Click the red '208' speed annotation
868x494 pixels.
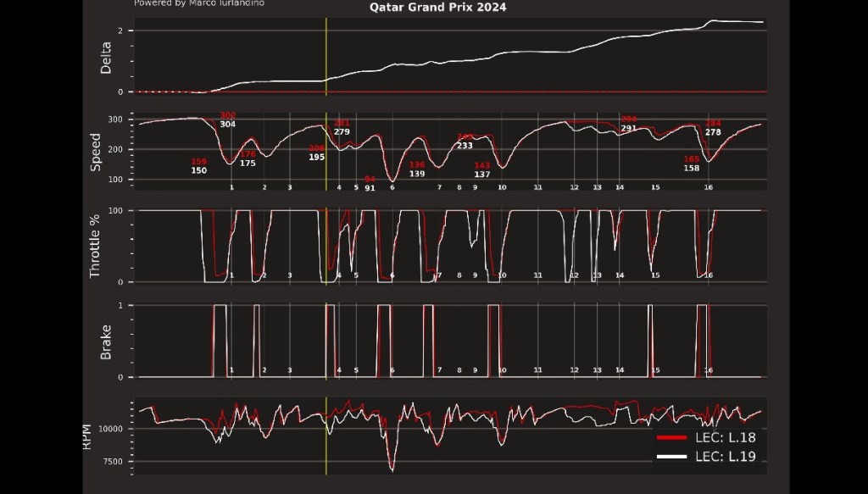(x=317, y=148)
